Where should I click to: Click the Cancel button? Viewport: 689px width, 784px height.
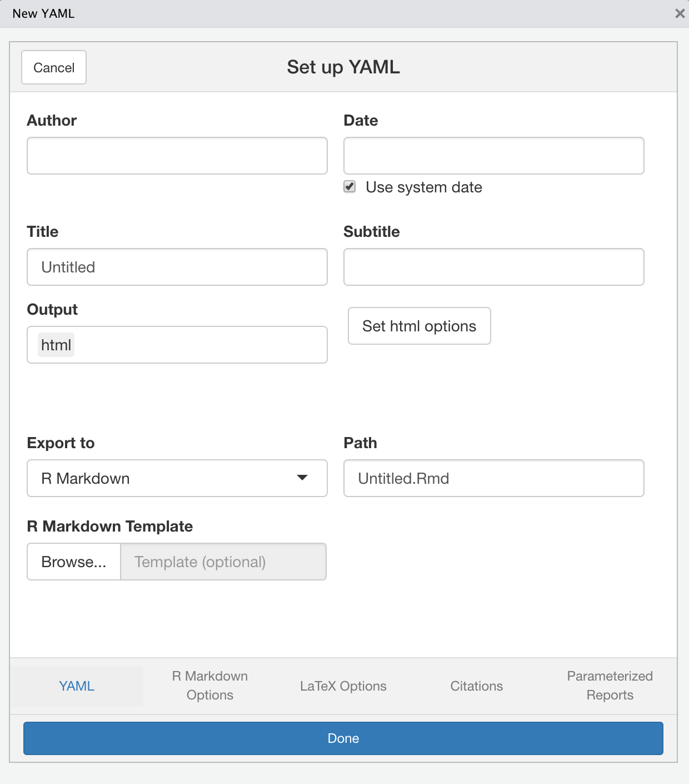[54, 67]
